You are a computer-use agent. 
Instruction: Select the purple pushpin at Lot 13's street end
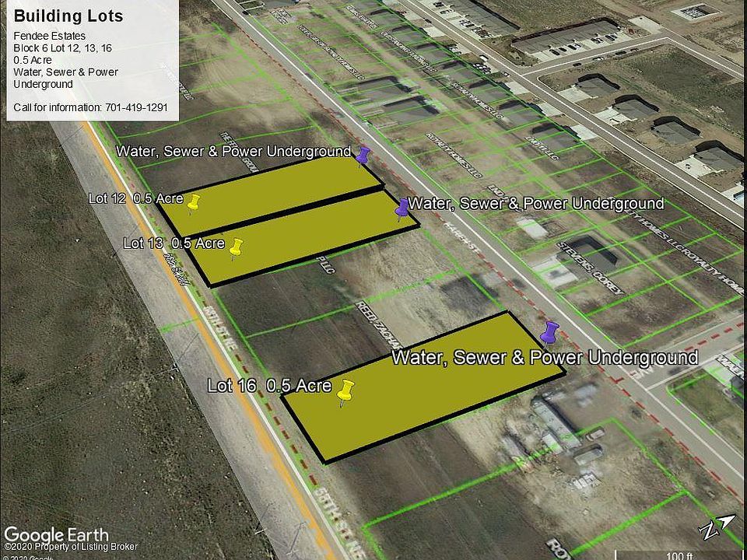click(402, 208)
